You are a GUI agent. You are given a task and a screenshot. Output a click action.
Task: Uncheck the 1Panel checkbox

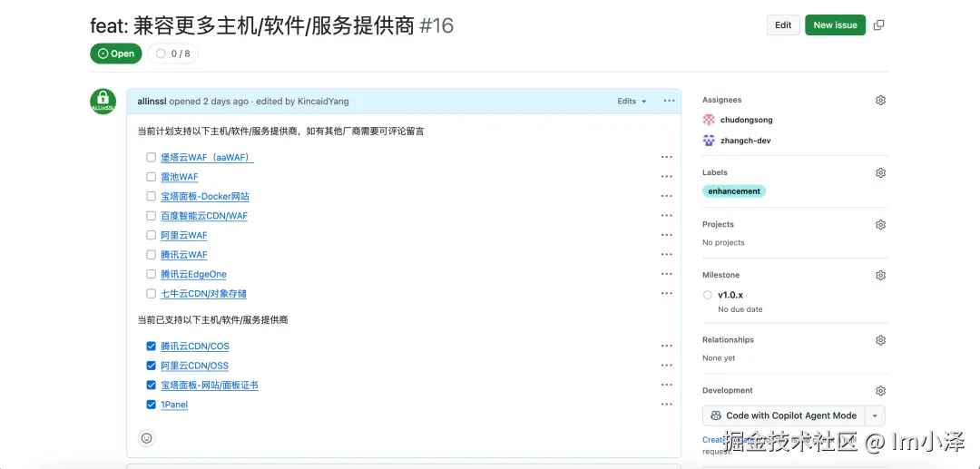point(151,404)
